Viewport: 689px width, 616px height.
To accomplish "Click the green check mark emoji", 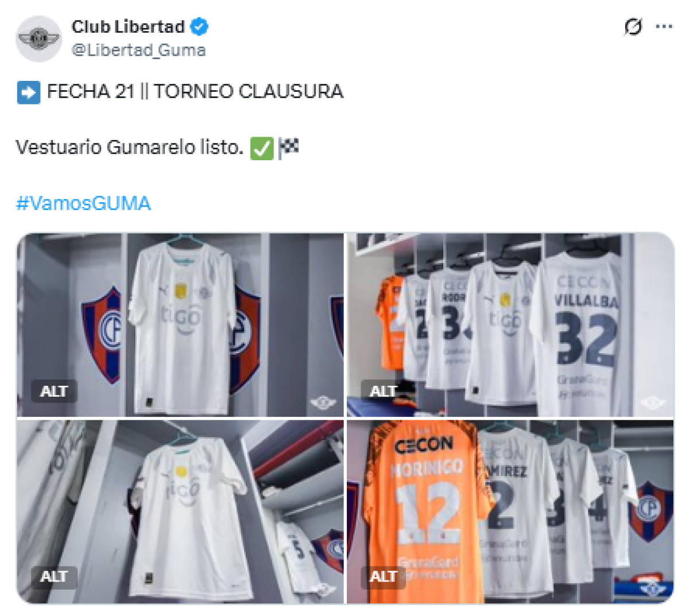I will coord(262,148).
